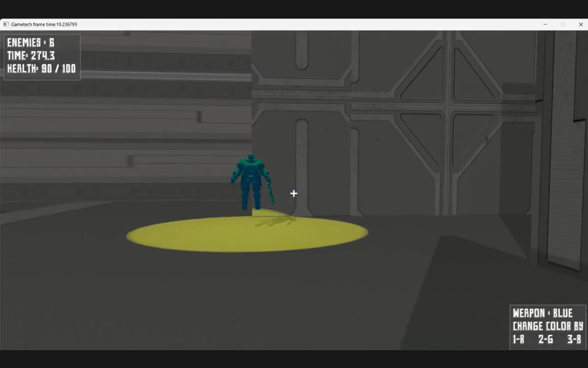Click the white crosshair in the center
Image resolution: width=588 pixels, height=368 pixels.
(x=293, y=193)
